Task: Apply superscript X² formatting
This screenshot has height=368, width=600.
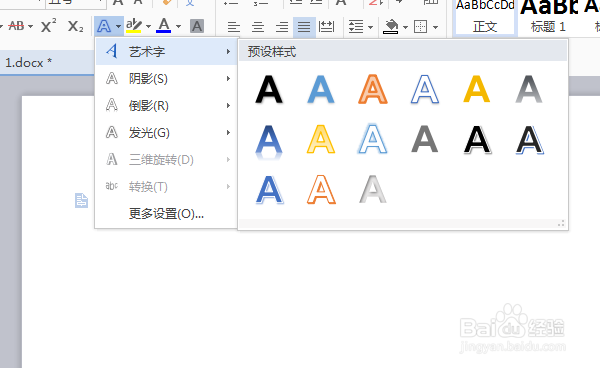Action: pos(49,26)
